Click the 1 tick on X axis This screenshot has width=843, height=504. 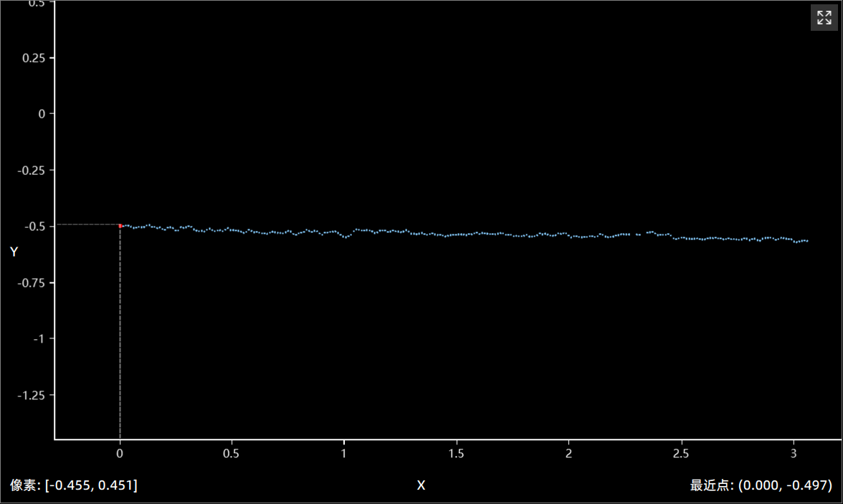[x=344, y=454]
